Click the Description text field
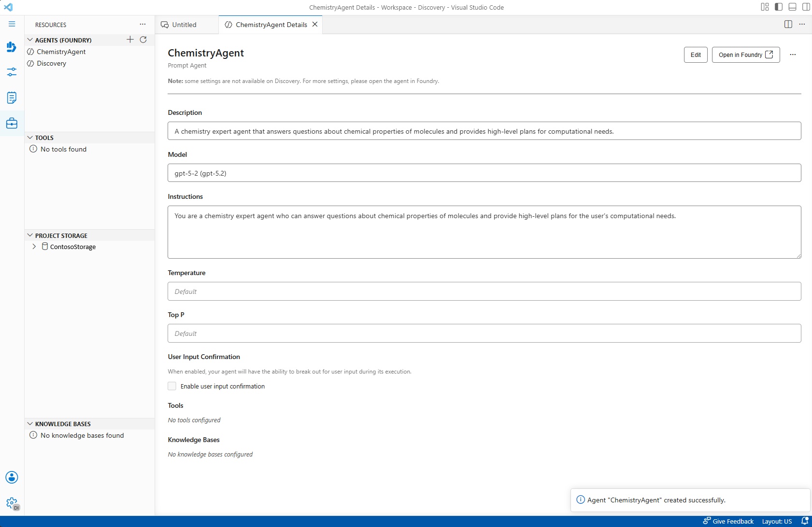This screenshot has height=527, width=812. pyautogui.click(x=484, y=131)
